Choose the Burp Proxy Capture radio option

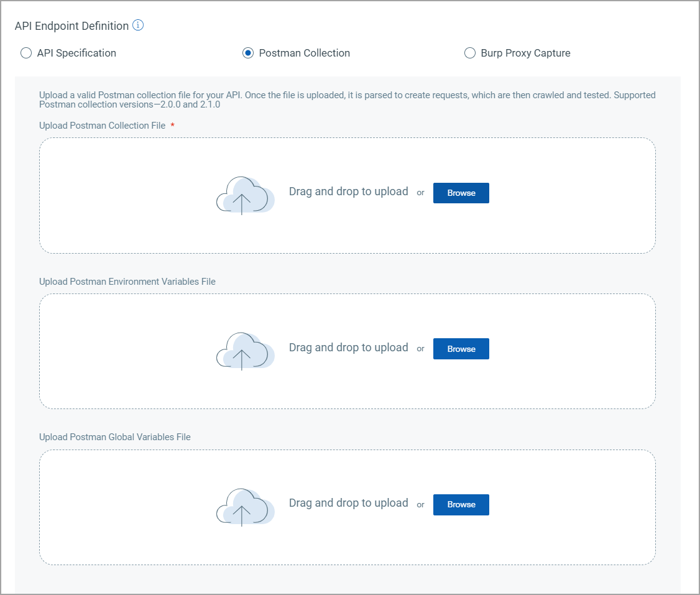[x=469, y=53]
